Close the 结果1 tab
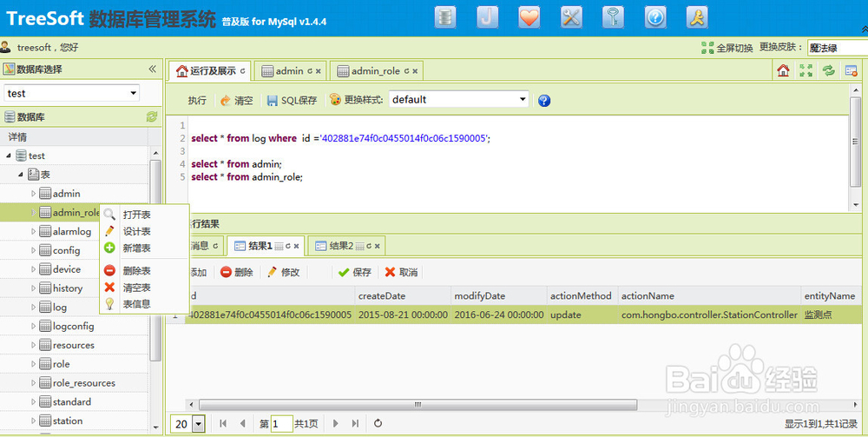This screenshot has height=437, width=868. pyautogui.click(x=296, y=247)
